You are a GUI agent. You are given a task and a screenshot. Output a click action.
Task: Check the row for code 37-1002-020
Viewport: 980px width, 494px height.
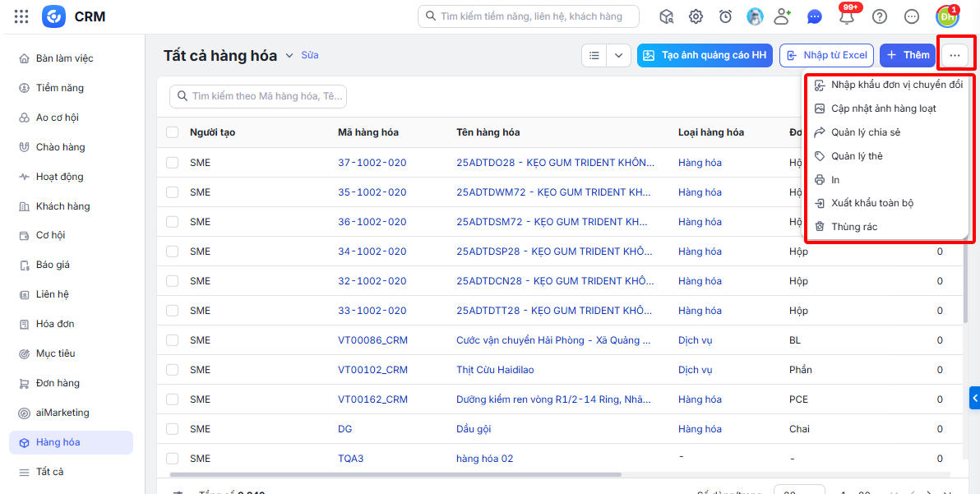tap(173, 163)
